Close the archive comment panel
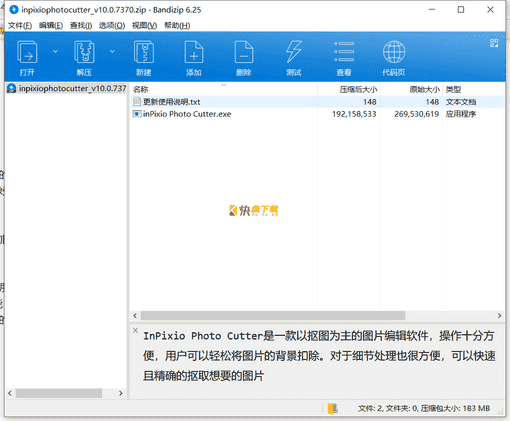 click(x=135, y=330)
